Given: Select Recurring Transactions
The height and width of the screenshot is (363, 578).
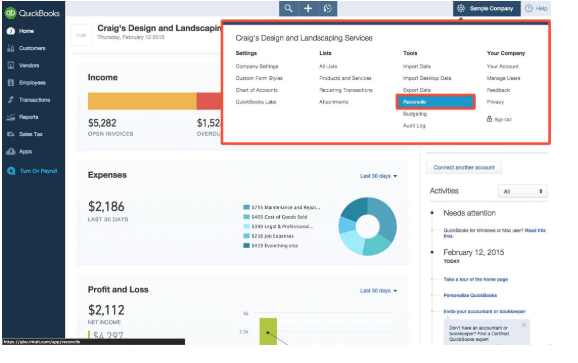Looking at the screenshot, I should (346, 90).
